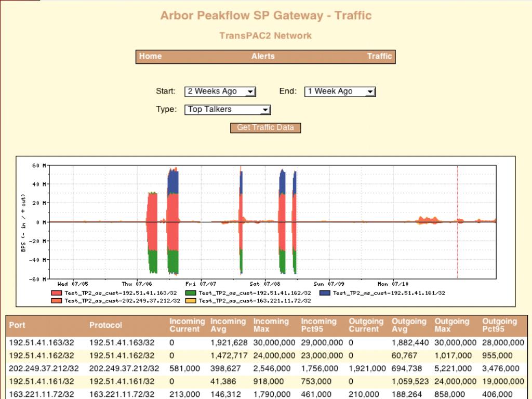Select the Incoming Current value 581,000

click(x=184, y=368)
